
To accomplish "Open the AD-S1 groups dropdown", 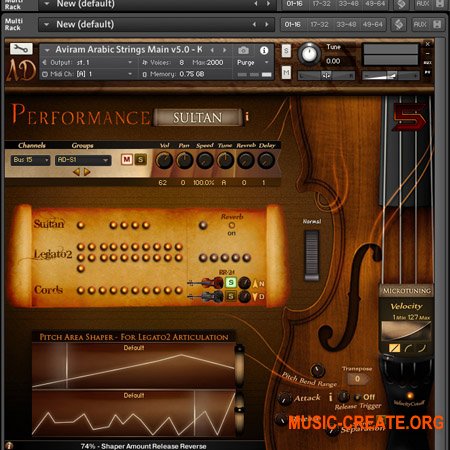I will pyautogui.click(x=83, y=160).
